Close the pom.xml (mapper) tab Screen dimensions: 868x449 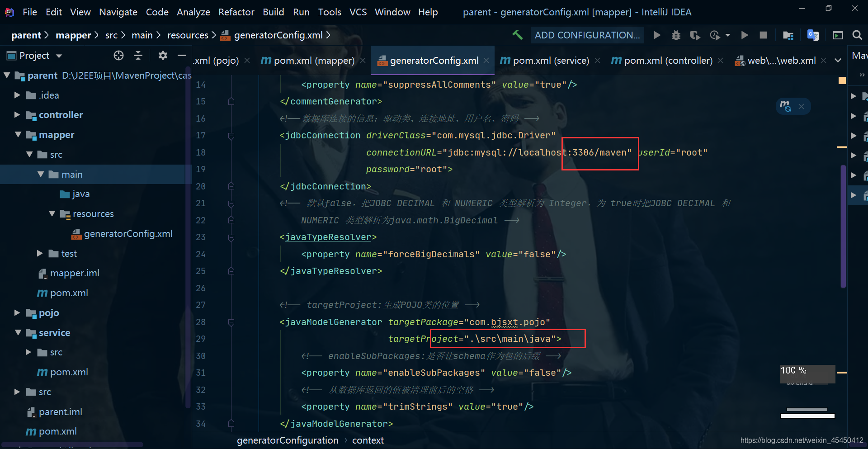[363, 60]
